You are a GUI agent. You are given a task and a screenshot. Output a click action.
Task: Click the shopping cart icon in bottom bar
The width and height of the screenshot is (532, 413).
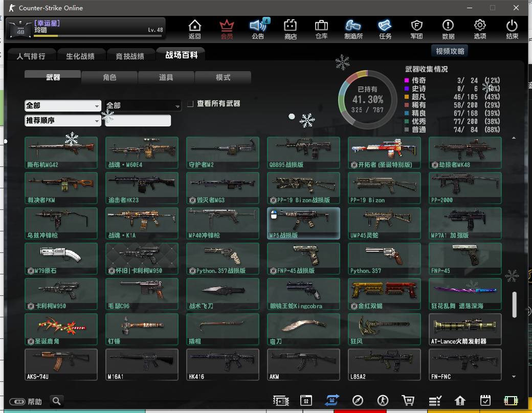click(x=408, y=401)
